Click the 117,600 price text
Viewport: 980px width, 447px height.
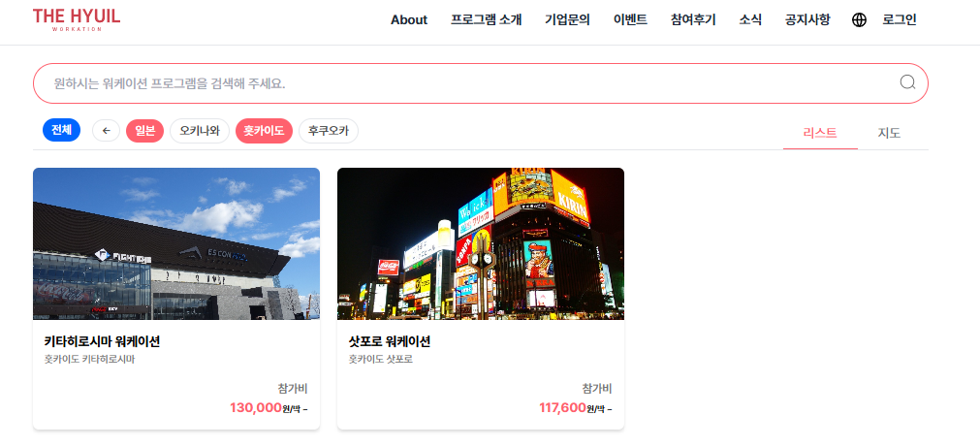[x=562, y=407]
